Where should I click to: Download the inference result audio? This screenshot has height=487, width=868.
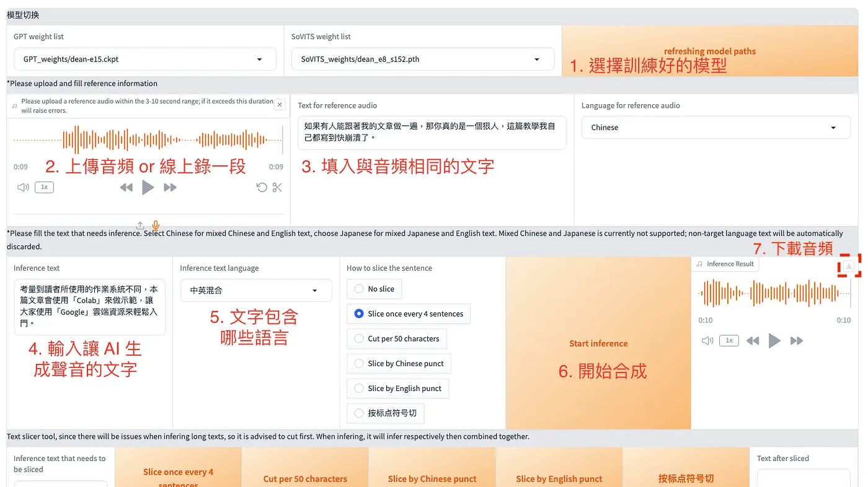(849, 266)
